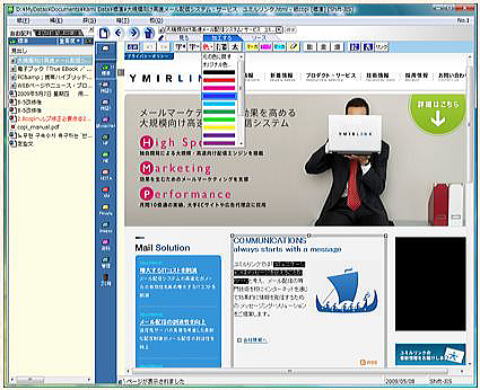
Task: Open the プロダクト・サービス nav link
Action: click(331, 77)
